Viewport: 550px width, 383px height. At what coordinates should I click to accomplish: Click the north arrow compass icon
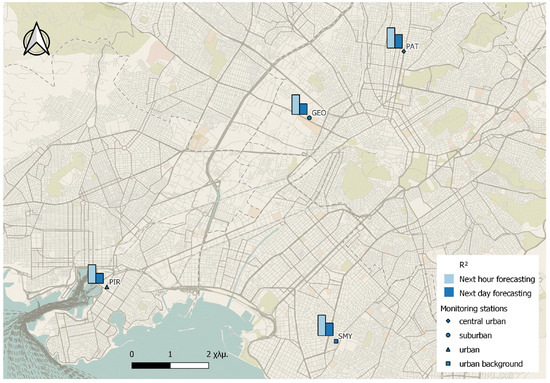click(36, 39)
